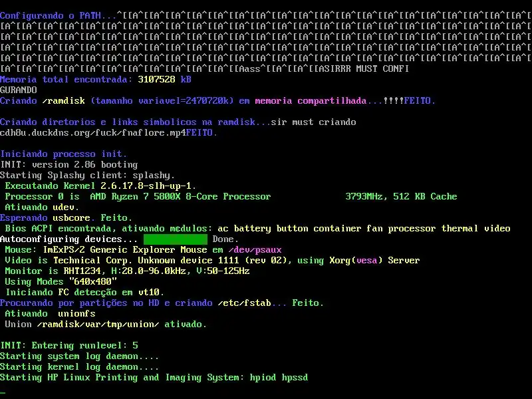
Task: Click '/ramdisk/var/tmp/union/' path
Action: tap(98, 325)
